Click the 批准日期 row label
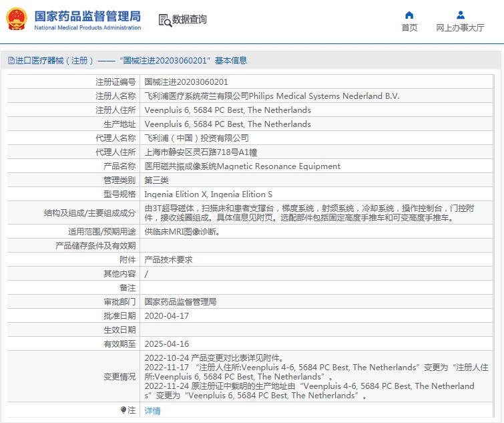Image resolution: width=504 pixels, height=423 pixels. [x=119, y=316]
